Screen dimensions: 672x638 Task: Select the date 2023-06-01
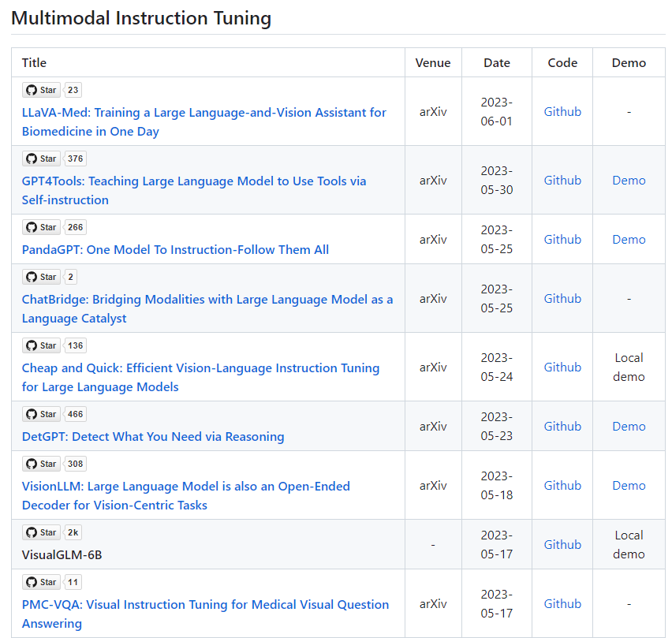click(x=497, y=112)
